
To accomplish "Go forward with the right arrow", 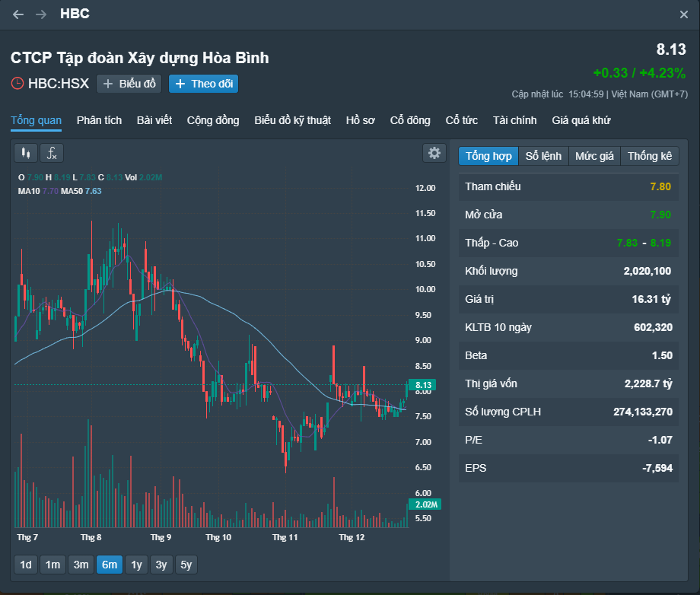I will click(x=41, y=14).
